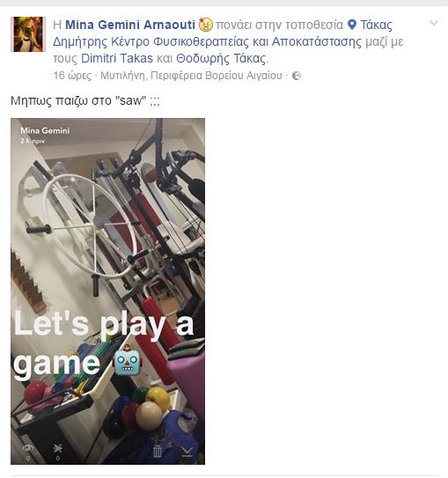The image size is (448, 478).
Task: Click the Mina Gemini name in the snap
Action: tap(45, 130)
